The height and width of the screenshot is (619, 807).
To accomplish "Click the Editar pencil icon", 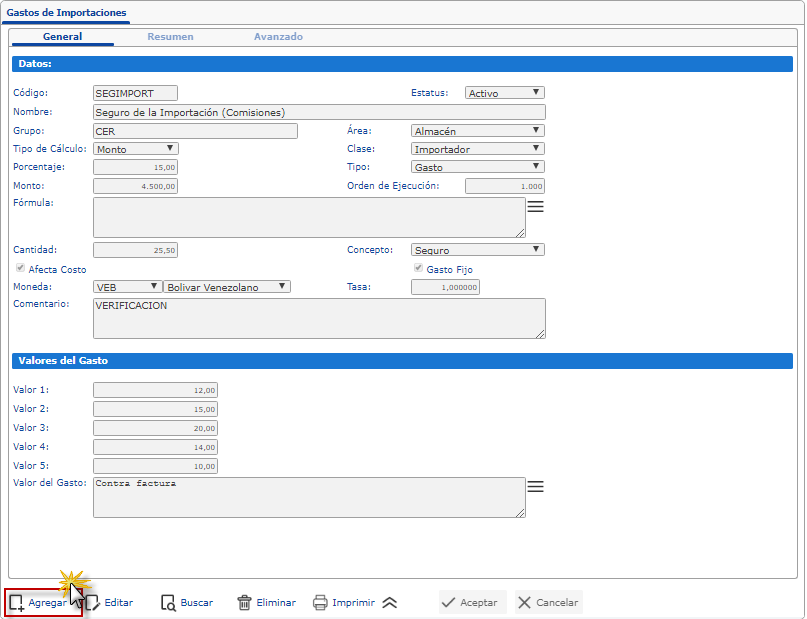I will (92, 603).
